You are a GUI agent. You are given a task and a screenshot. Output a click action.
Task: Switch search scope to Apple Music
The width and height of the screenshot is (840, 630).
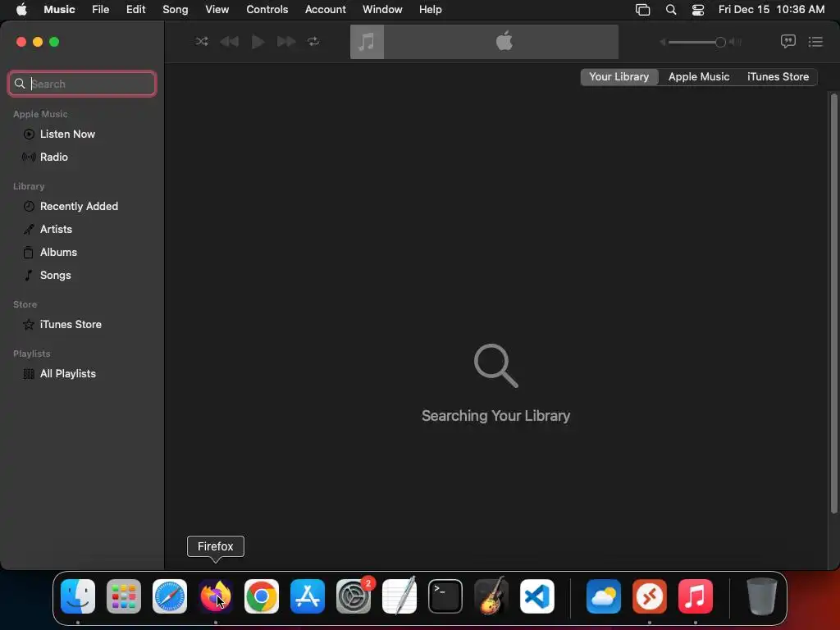[x=699, y=76]
